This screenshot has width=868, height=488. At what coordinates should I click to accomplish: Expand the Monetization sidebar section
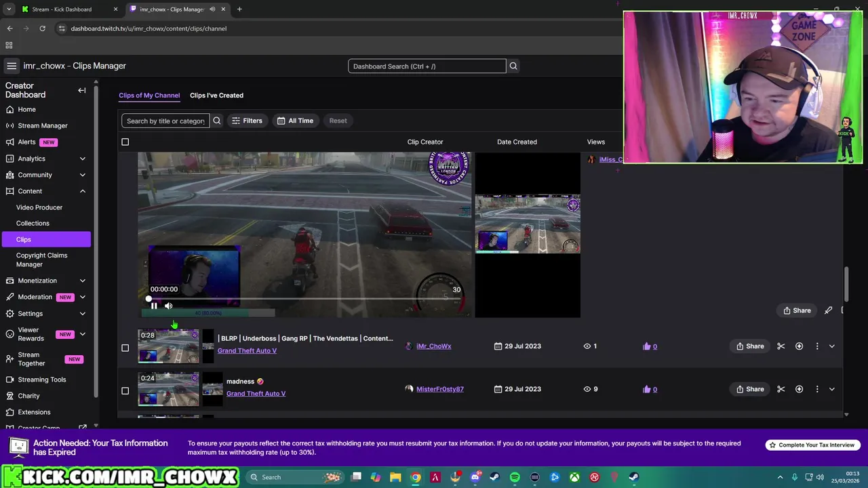[82, 281]
